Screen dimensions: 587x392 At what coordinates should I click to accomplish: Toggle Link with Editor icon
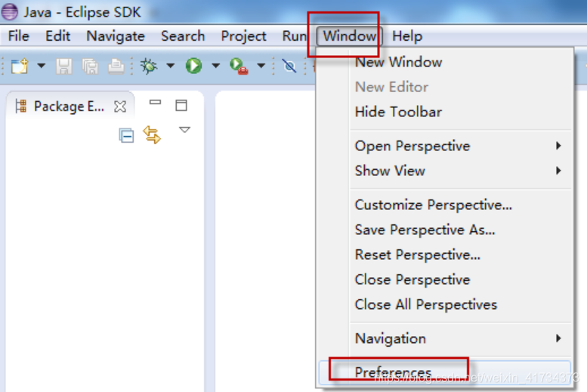(152, 134)
